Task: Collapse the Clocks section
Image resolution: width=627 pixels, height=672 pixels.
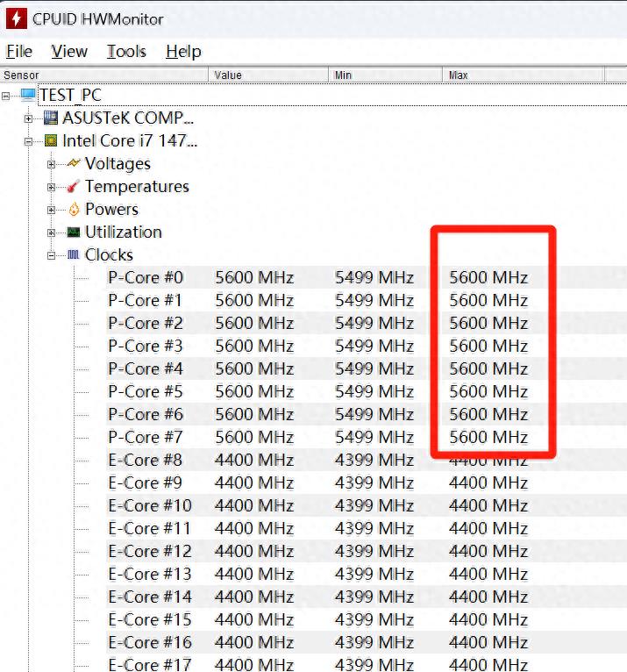Action: pos(51,256)
